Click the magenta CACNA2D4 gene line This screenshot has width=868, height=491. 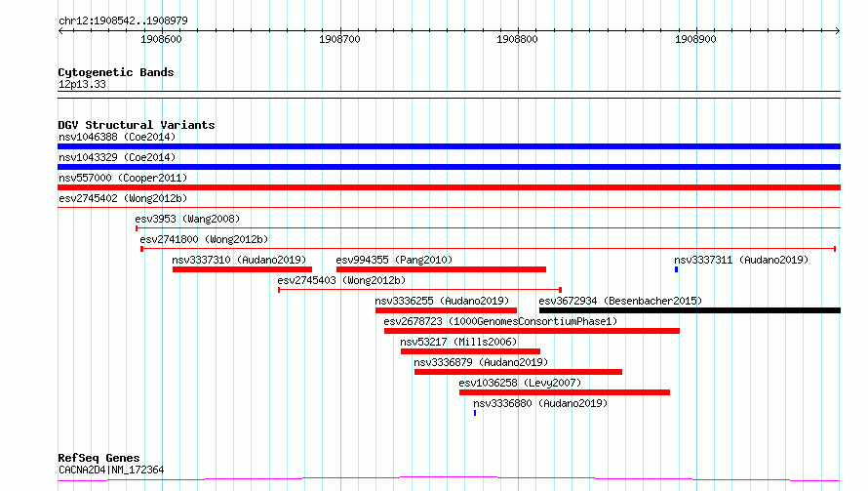pos(449,478)
